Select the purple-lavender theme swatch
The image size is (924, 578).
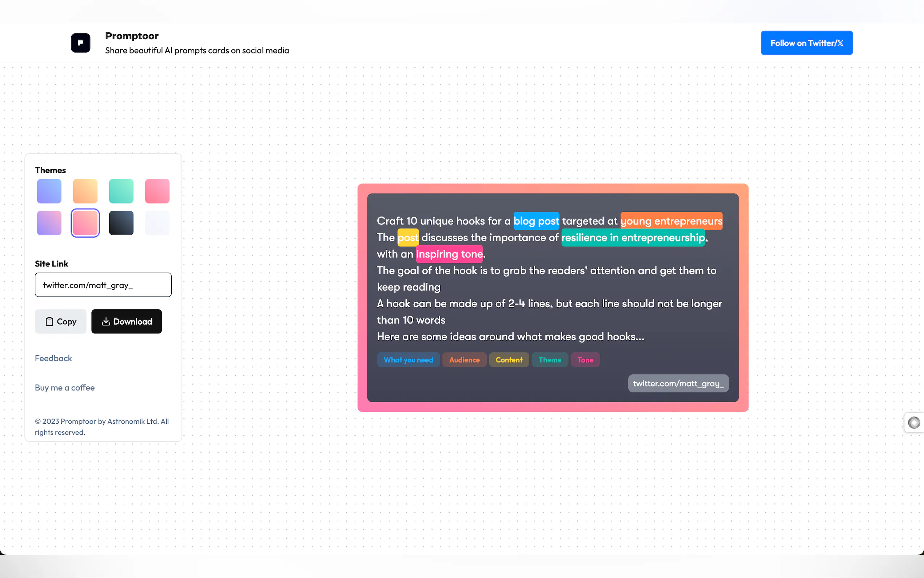tap(49, 223)
